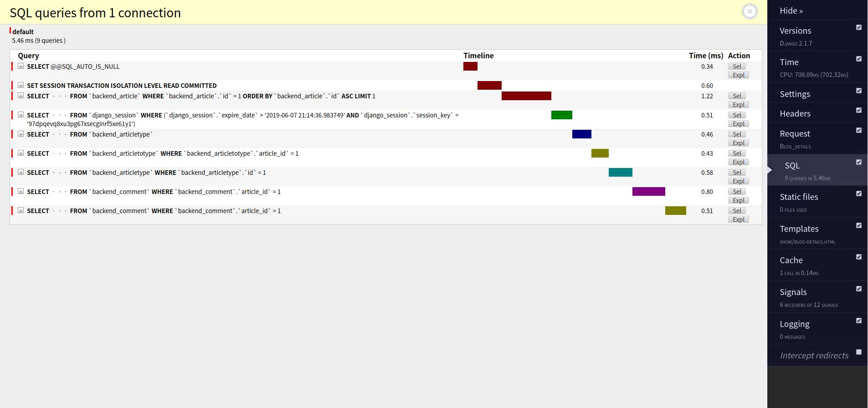The width and height of the screenshot is (868, 408).
Task: Click Sel for the backend_articletotype query
Action: [737, 153]
